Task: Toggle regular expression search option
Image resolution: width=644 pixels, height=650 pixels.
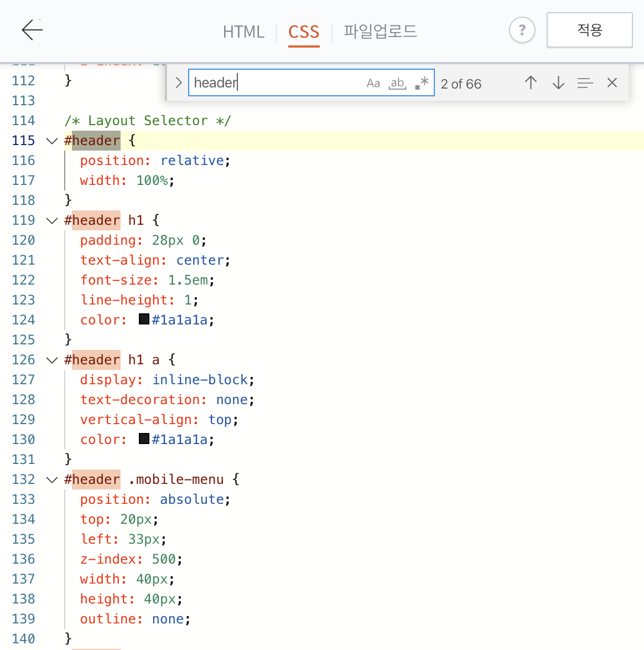Action: tap(422, 83)
